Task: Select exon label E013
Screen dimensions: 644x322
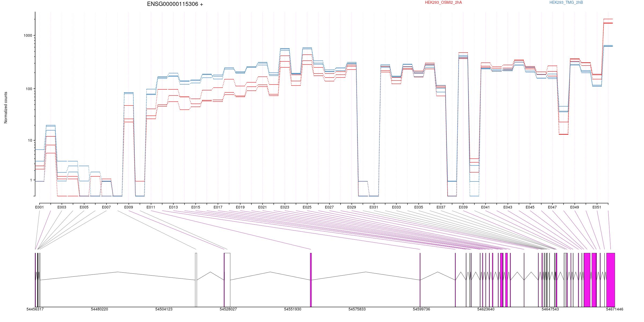Action: click(x=173, y=207)
